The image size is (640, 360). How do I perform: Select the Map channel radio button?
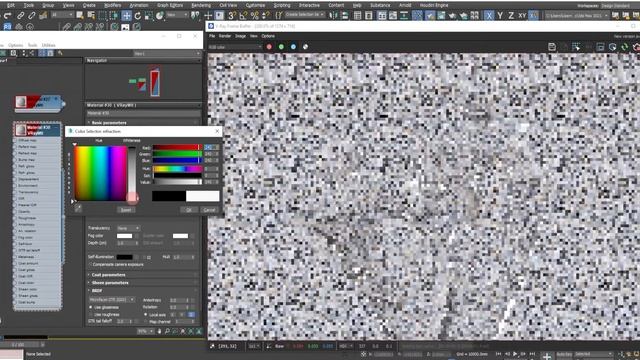146,322
